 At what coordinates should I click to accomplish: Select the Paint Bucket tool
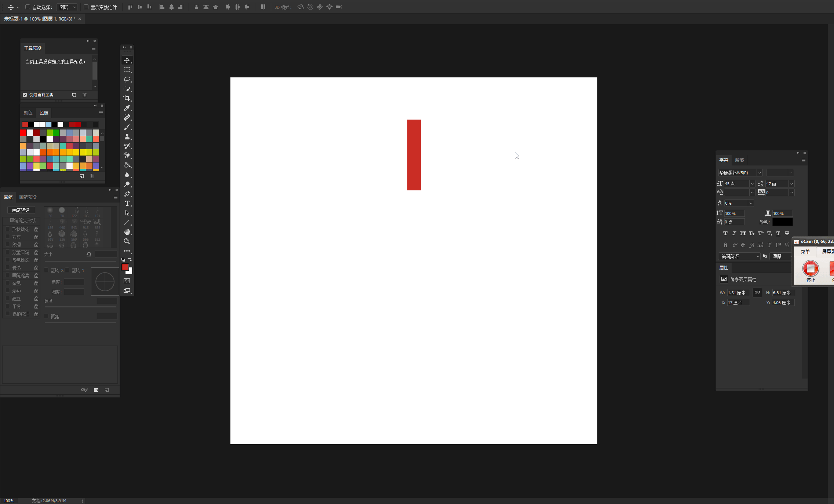[x=127, y=165]
